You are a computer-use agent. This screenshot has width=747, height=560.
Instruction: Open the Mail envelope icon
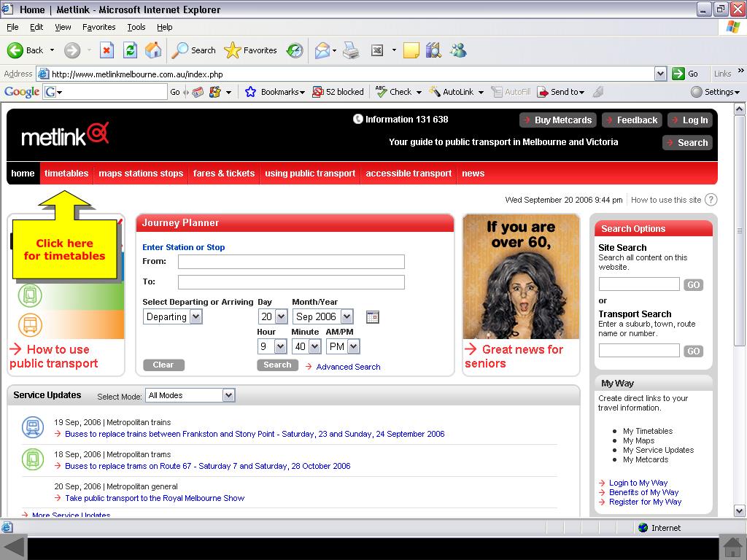pyautogui.click(x=322, y=50)
